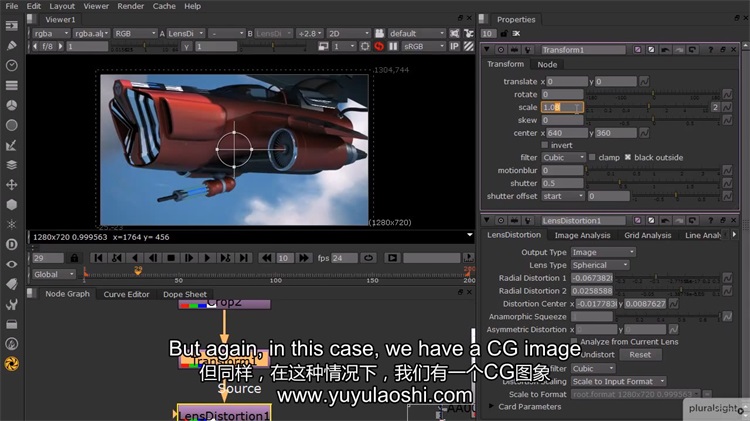Click the Reset button in LensDistortion1

pos(640,355)
